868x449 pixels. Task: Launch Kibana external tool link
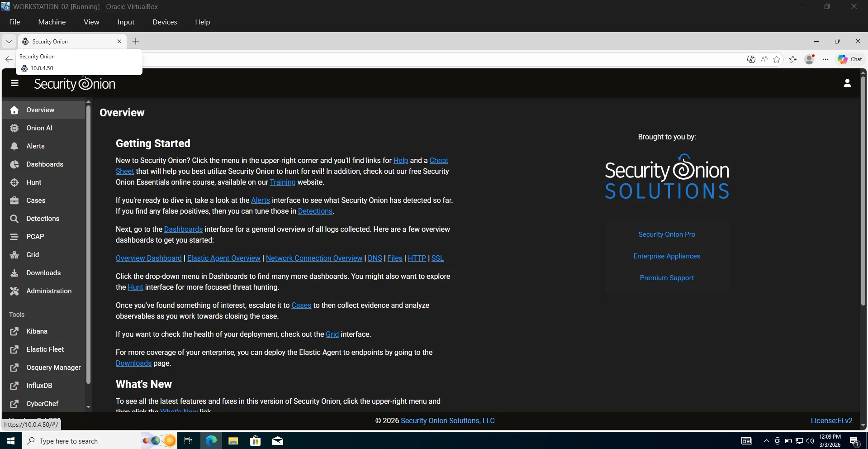pyautogui.click(x=37, y=331)
